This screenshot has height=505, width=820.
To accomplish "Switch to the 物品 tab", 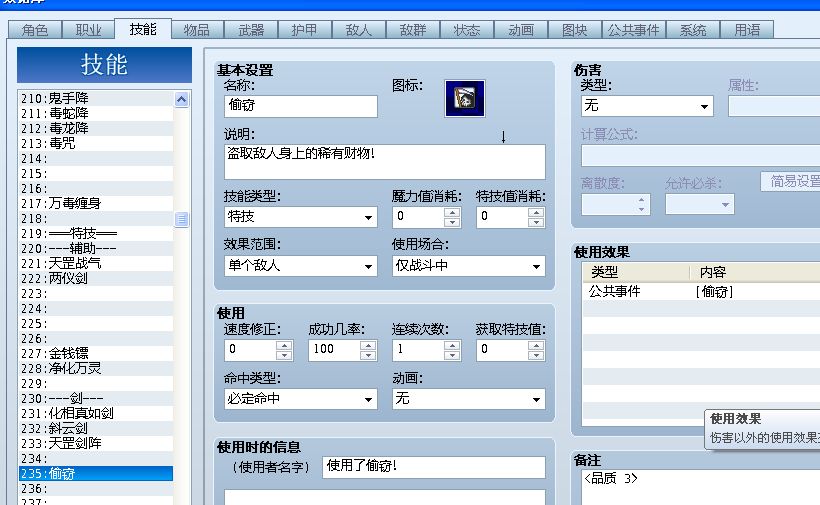I will 197,30.
